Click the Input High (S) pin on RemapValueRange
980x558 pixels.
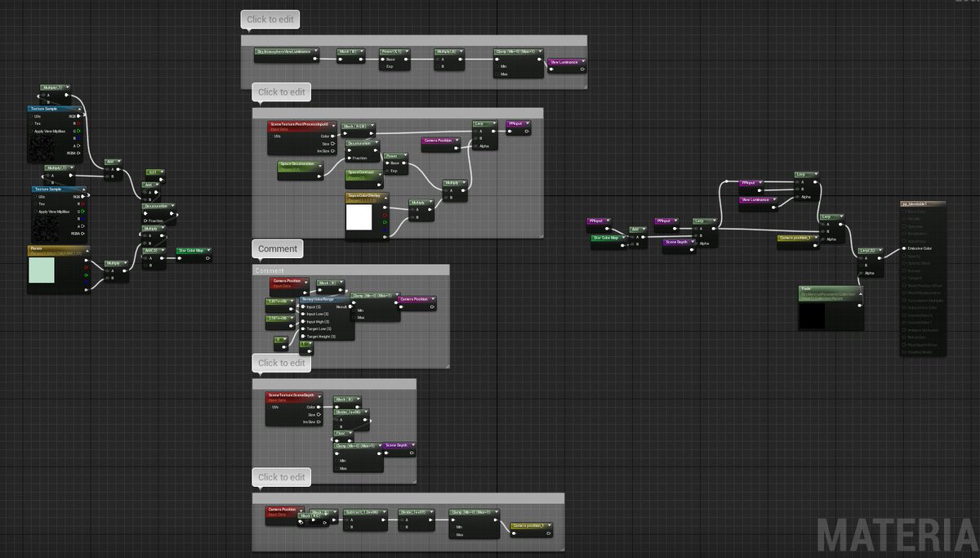tap(303, 322)
